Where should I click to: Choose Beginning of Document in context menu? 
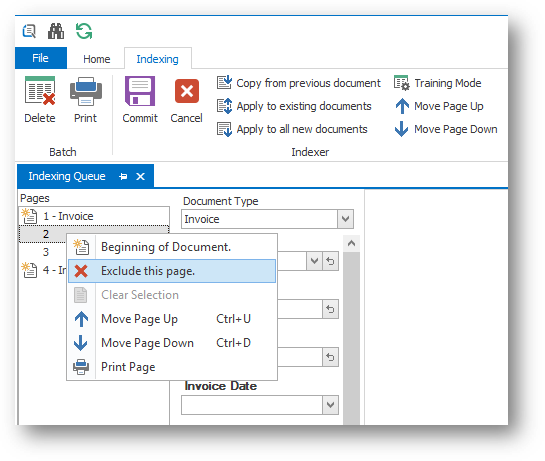[172, 247]
